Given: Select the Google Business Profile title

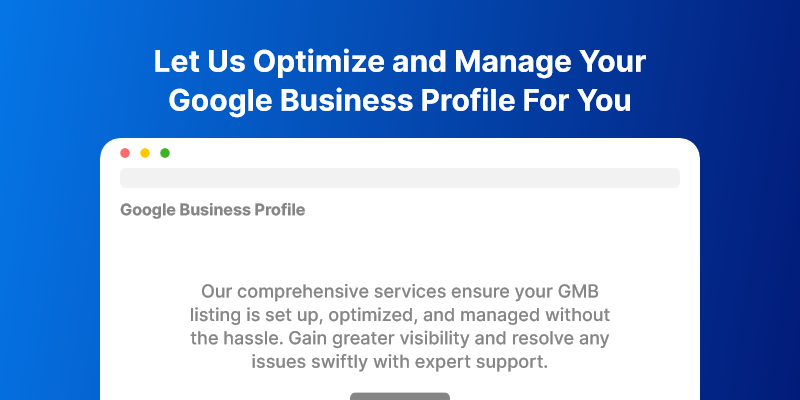Looking at the screenshot, I should coord(212,210).
